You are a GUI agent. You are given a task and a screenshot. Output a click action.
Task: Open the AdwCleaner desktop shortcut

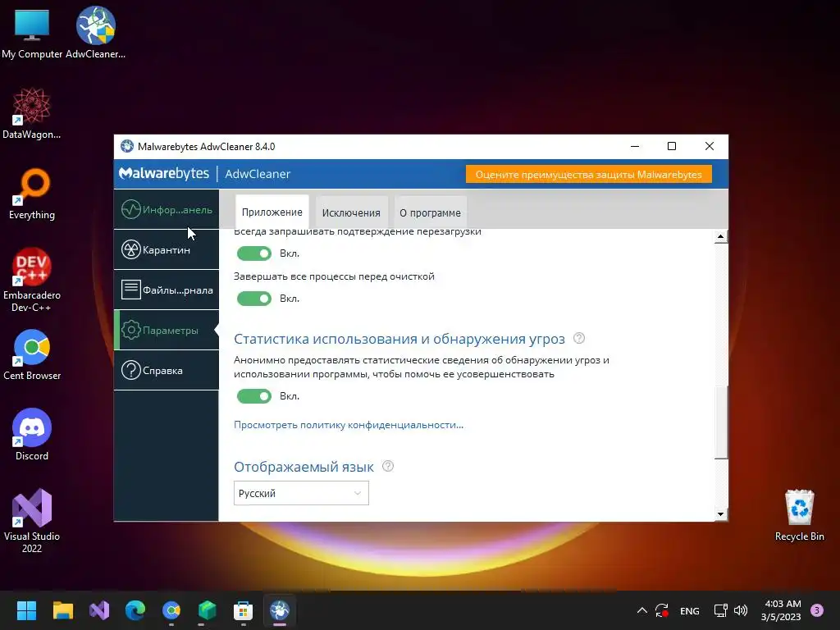95,33
